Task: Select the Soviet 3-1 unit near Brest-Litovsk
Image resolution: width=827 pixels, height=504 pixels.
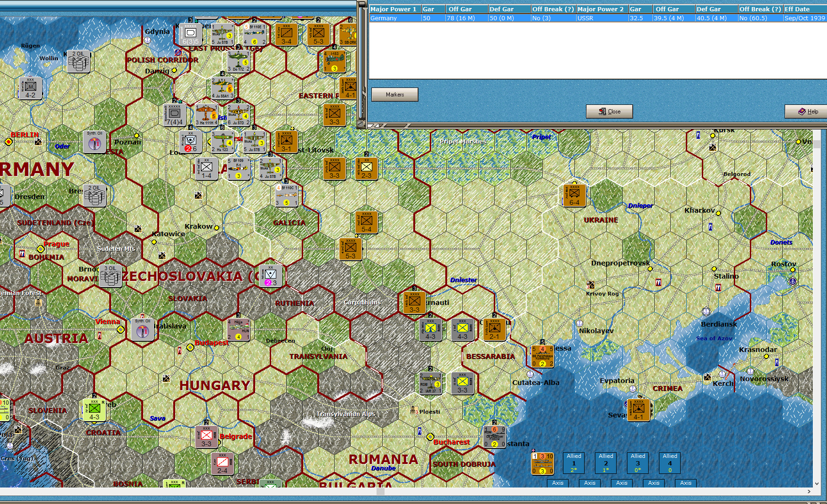Action: (286, 142)
